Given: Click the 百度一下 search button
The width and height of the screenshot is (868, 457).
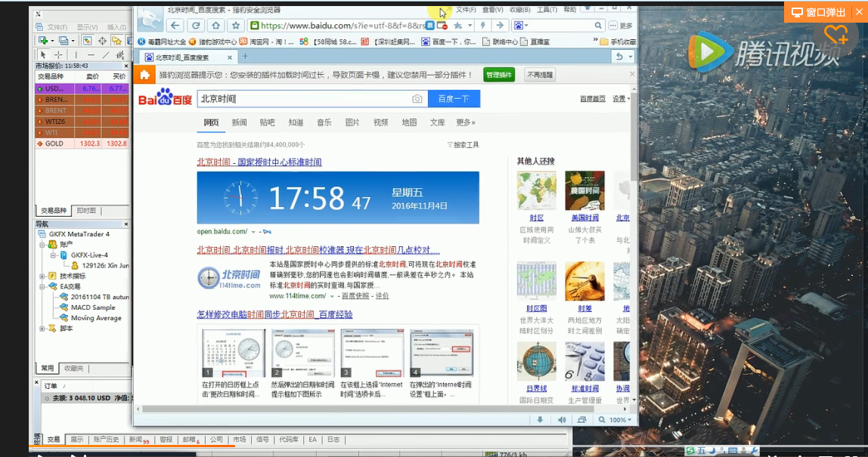Looking at the screenshot, I should click(454, 98).
